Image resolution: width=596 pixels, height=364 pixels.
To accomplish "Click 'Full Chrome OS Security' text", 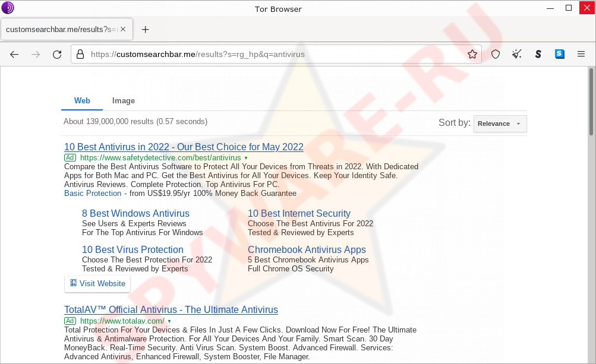I will (291, 268).
